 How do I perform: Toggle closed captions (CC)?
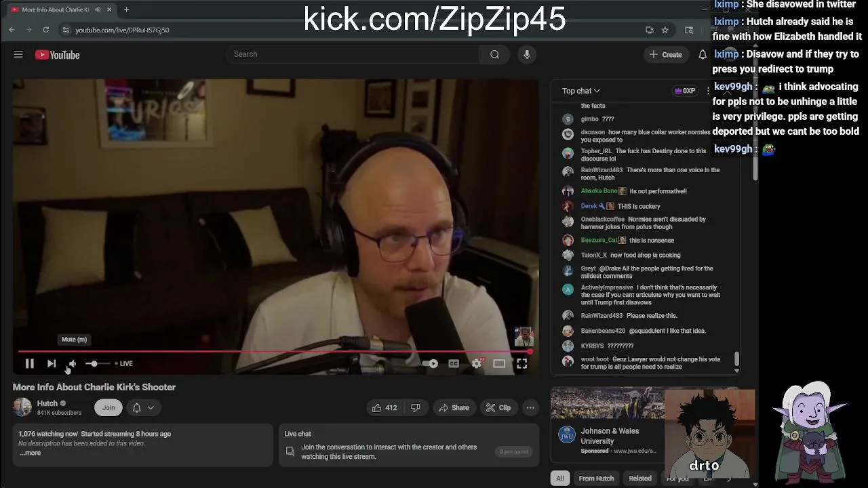[x=454, y=364]
